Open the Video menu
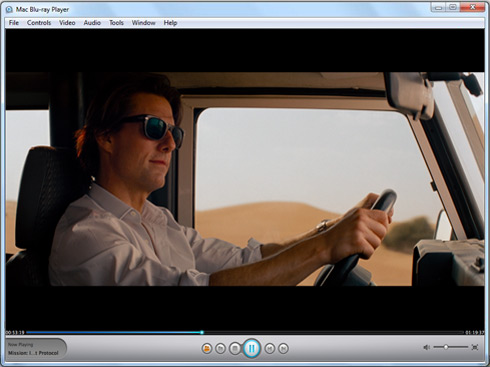Viewport: 490px width, 367px height. [x=67, y=23]
